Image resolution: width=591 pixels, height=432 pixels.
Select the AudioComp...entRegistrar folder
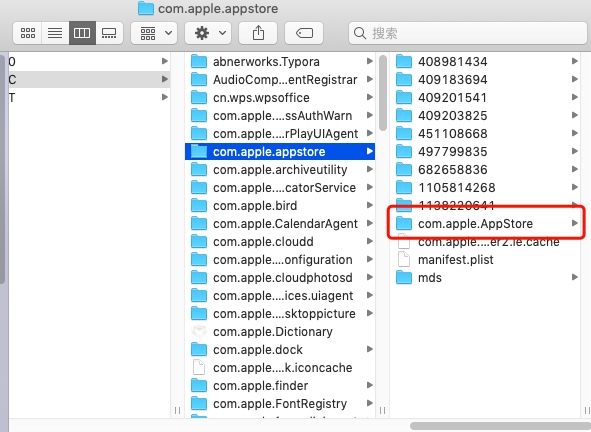[280, 80]
